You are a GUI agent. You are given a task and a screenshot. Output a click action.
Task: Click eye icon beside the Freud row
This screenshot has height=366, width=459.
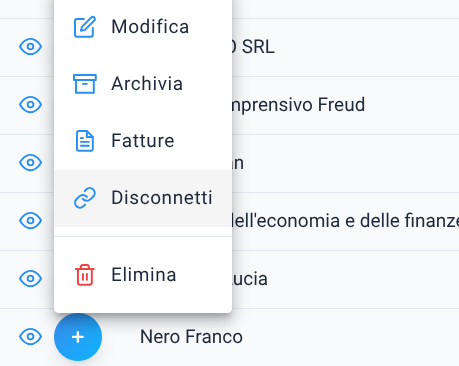pyautogui.click(x=30, y=105)
